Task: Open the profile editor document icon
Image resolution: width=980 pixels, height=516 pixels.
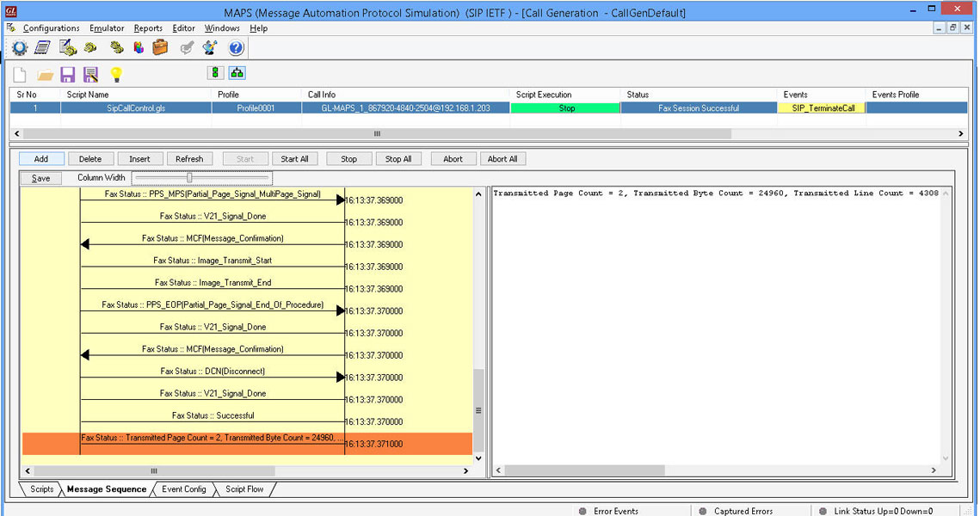Action: [x=42, y=47]
